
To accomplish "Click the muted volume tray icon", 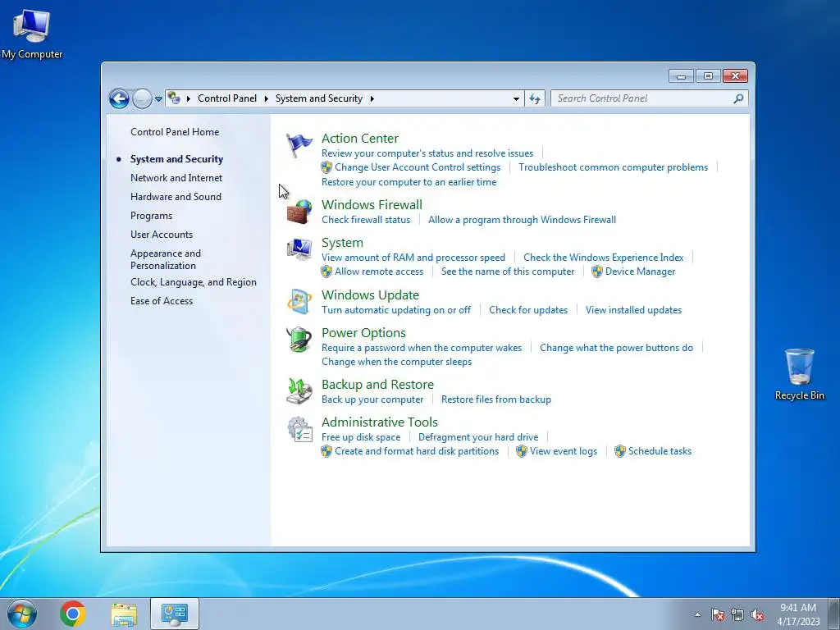I will (757, 614).
